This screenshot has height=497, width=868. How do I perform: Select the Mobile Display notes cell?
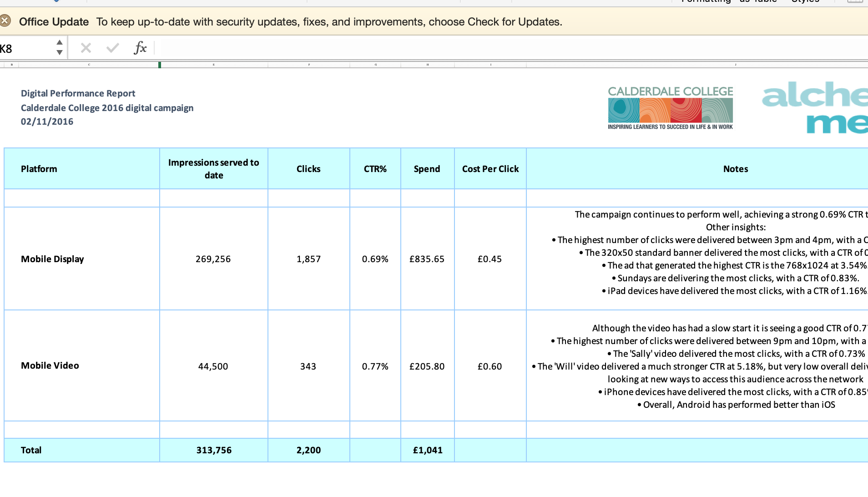pos(697,259)
